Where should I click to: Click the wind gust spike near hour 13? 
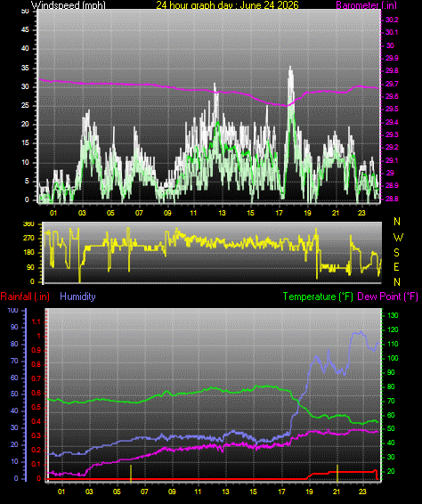215,85
